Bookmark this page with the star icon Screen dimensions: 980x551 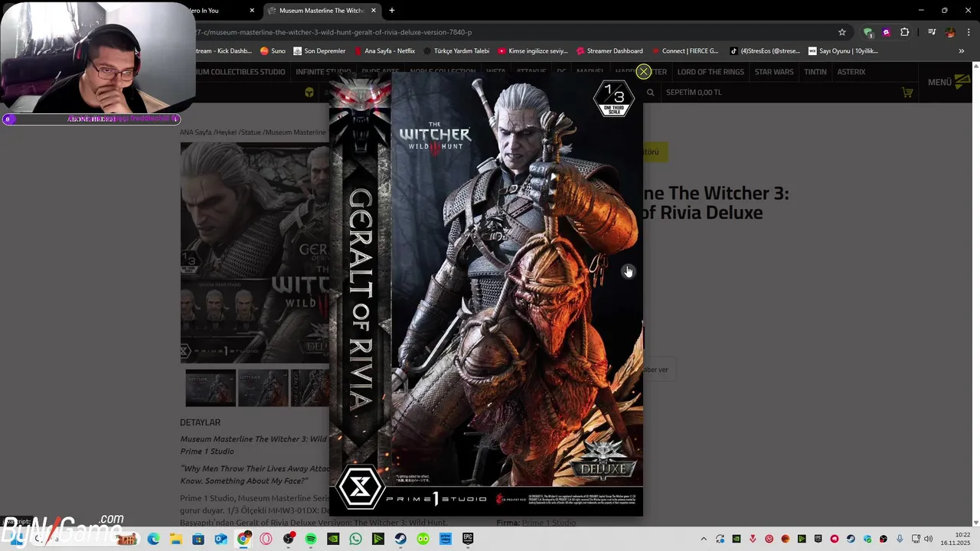[x=842, y=32]
